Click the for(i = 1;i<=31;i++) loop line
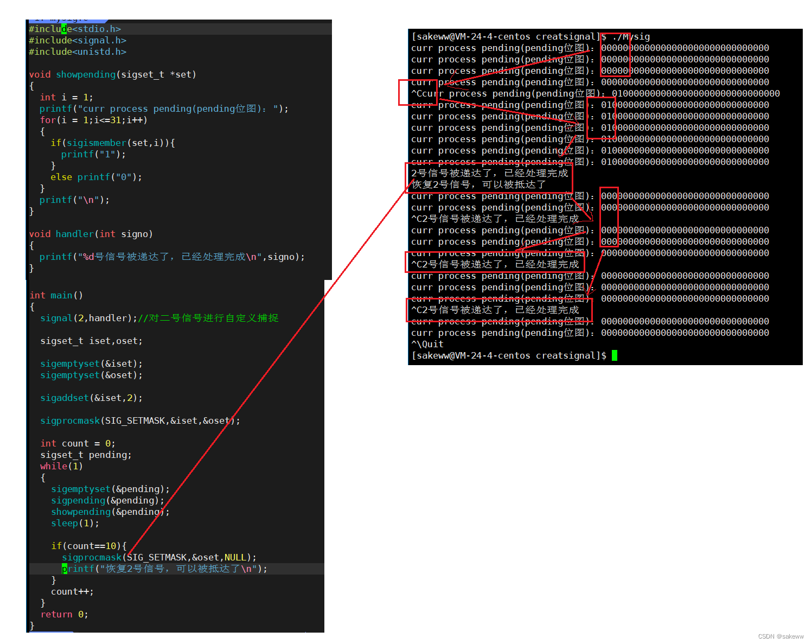 [x=94, y=120]
